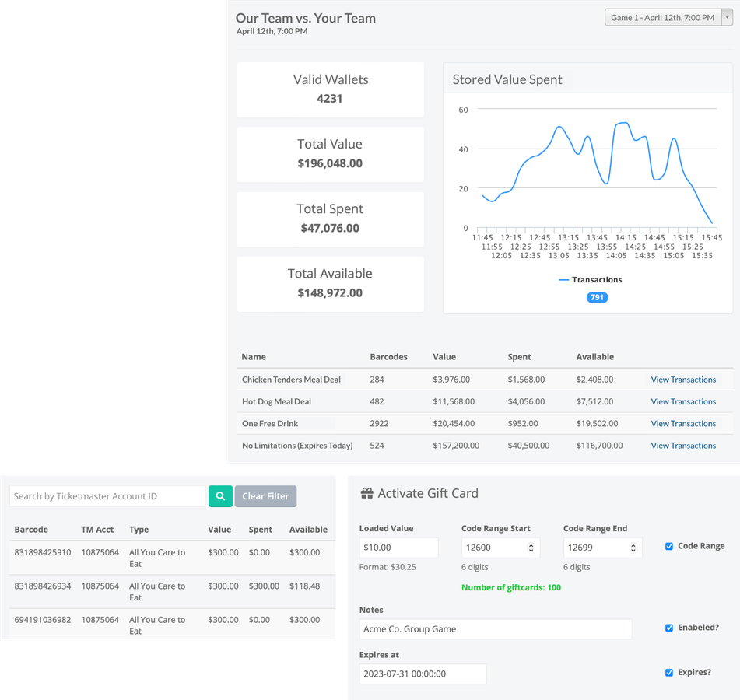Uncheck the Enabeled? checkbox

click(669, 628)
